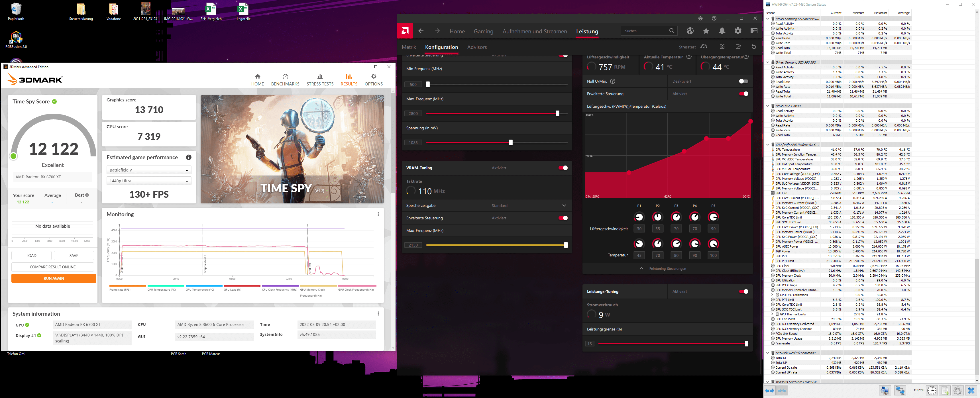
Task: Open Radeon Software settings gear
Action: [x=738, y=31]
